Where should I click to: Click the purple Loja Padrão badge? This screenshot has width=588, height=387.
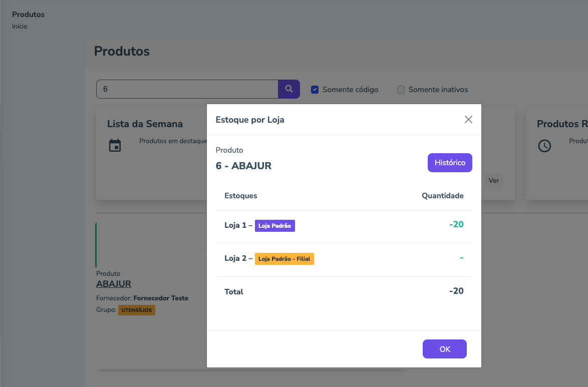(x=275, y=226)
